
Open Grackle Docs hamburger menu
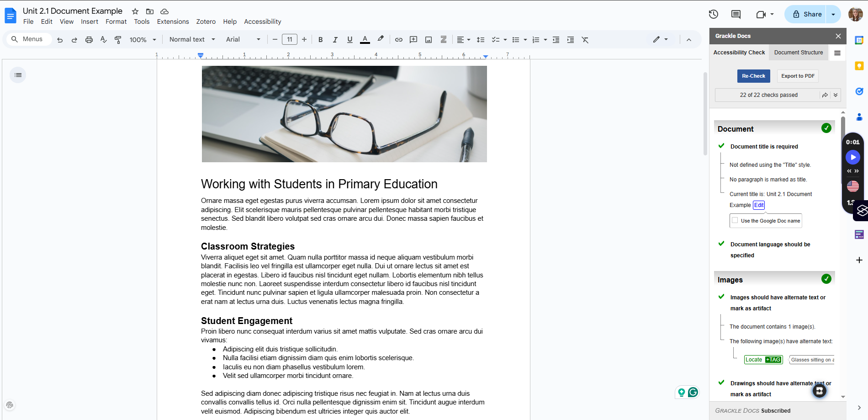coord(837,53)
